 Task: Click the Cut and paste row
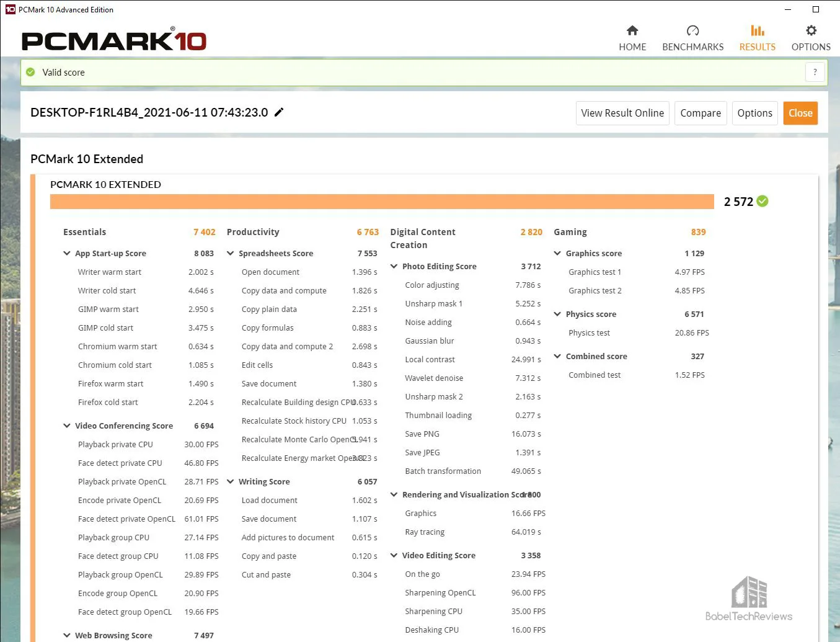(309, 574)
